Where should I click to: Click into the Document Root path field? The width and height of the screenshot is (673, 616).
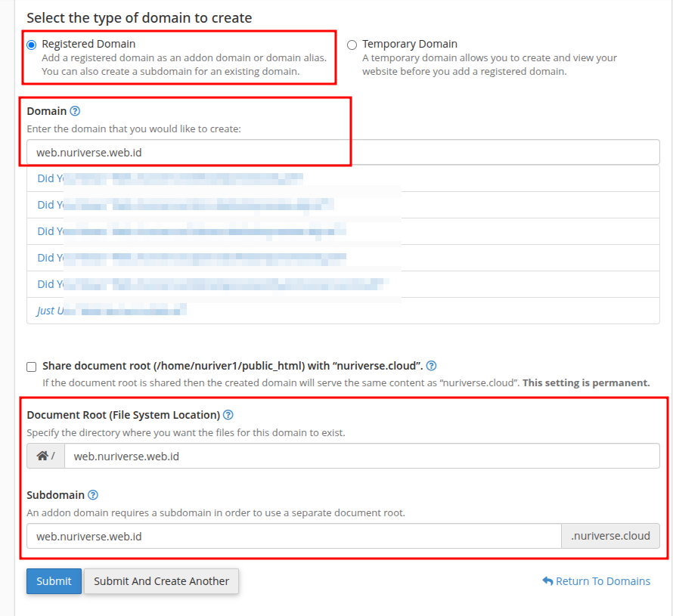tap(361, 457)
